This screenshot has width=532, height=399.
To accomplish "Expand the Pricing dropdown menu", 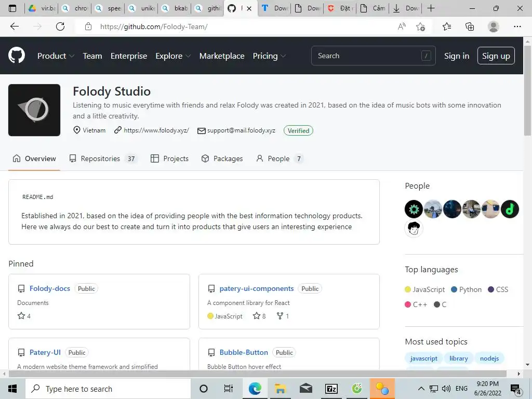I will (x=269, y=56).
